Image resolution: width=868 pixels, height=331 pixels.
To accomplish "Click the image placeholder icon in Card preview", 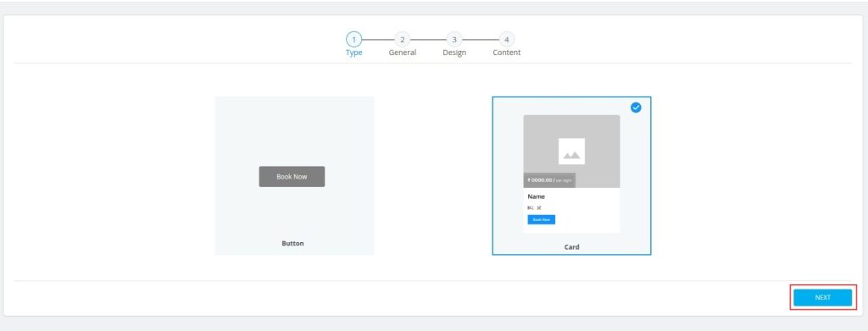I will [571, 152].
